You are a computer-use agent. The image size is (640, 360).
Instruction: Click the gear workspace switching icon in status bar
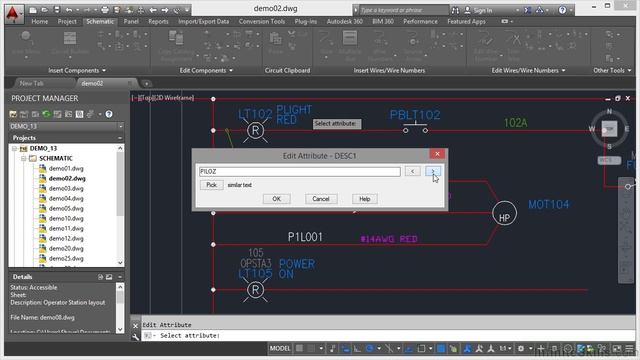pos(521,349)
